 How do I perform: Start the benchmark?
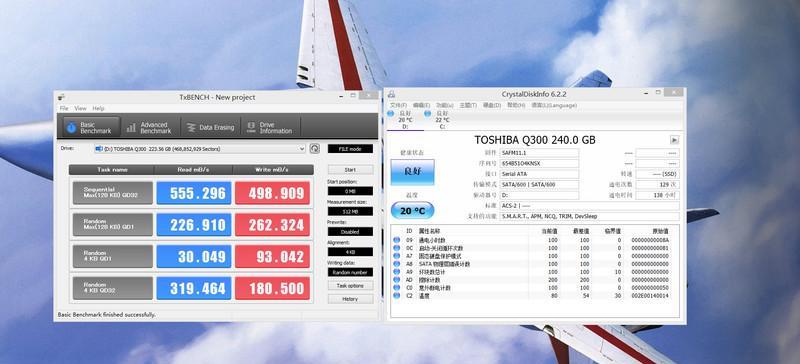pyautogui.click(x=350, y=169)
